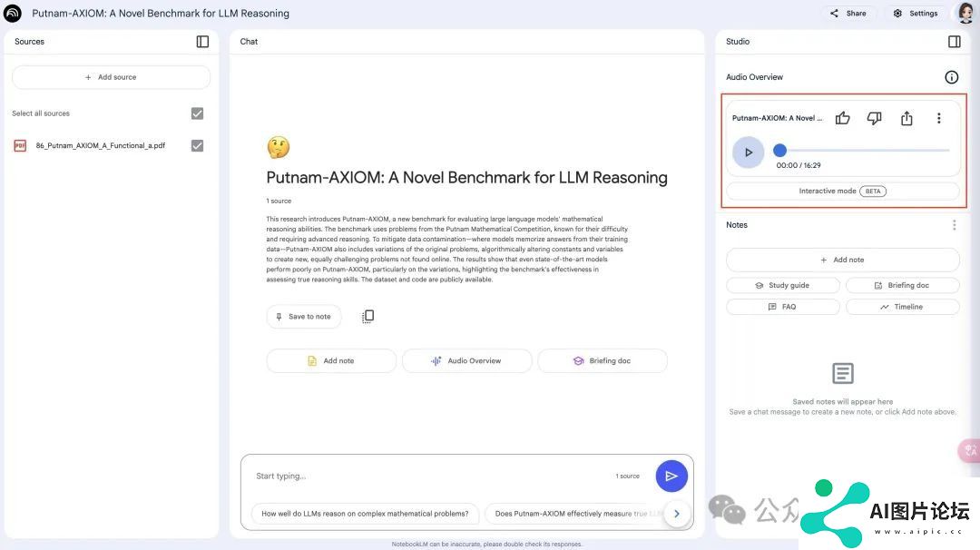Open Settings
Image resolution: width=980 pixels, height=550 pixels.
[916, 13]
